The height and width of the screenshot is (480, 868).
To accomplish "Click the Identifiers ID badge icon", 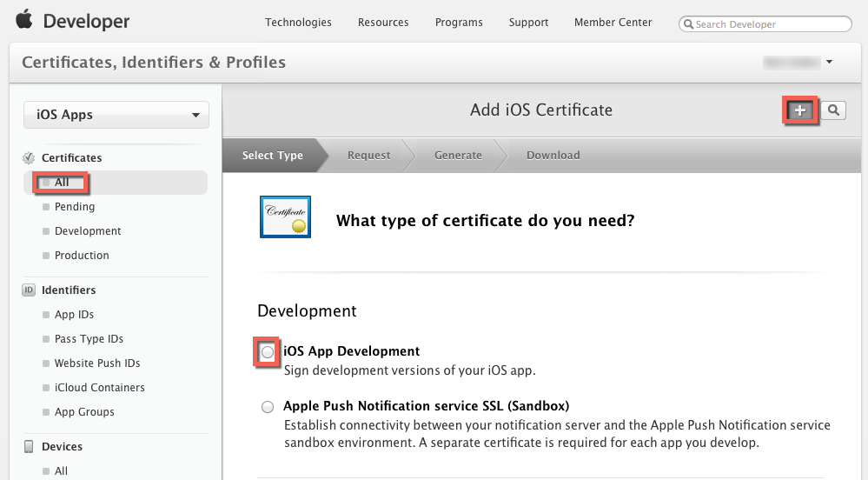I will click(x=29, y=290).
